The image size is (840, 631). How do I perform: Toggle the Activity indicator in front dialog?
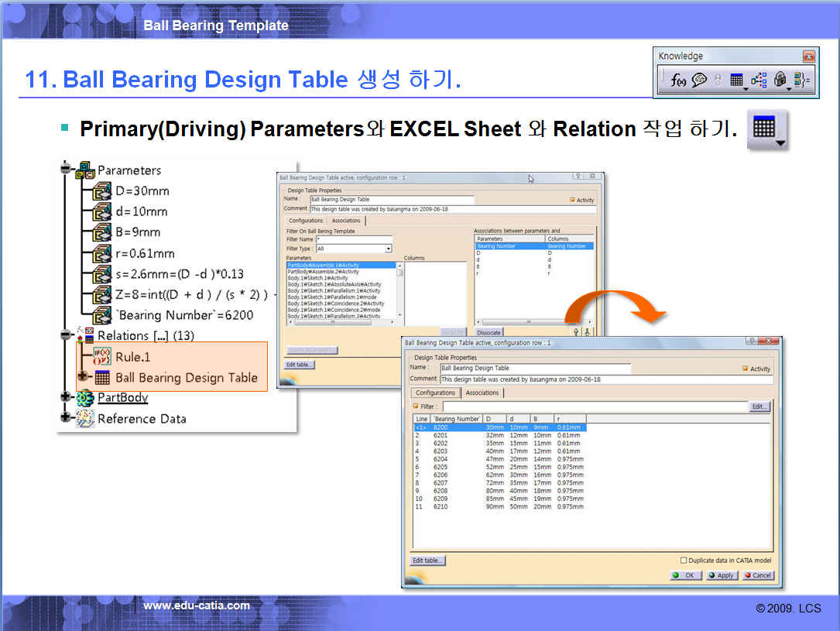(746, 369)
